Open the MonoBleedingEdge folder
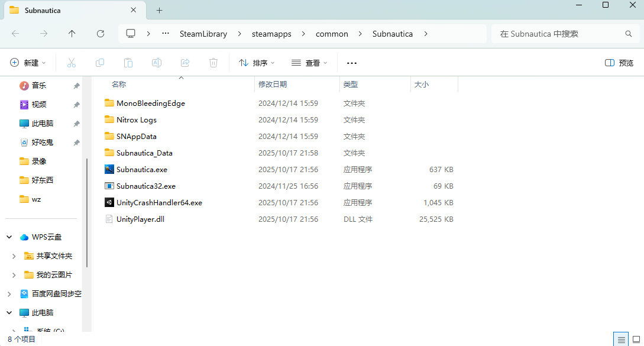Image resolution: width=644 pixels, height=346 pixels. tap(150, 104)
